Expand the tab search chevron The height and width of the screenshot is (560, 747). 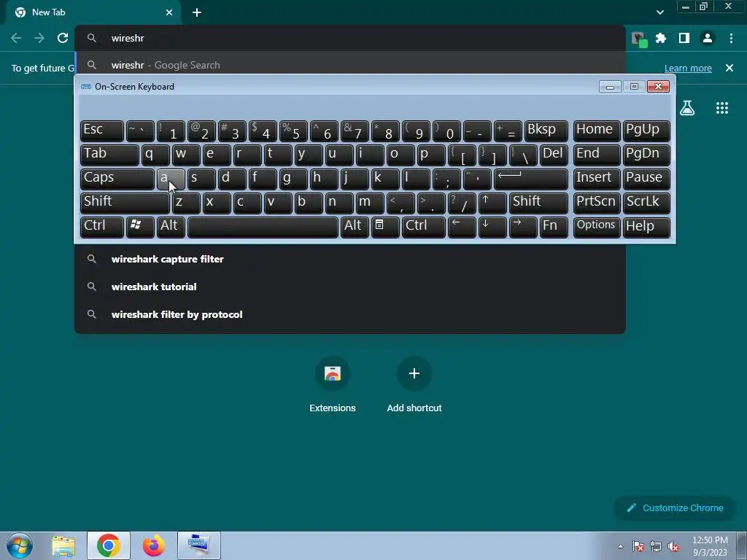tap(659, 12)
